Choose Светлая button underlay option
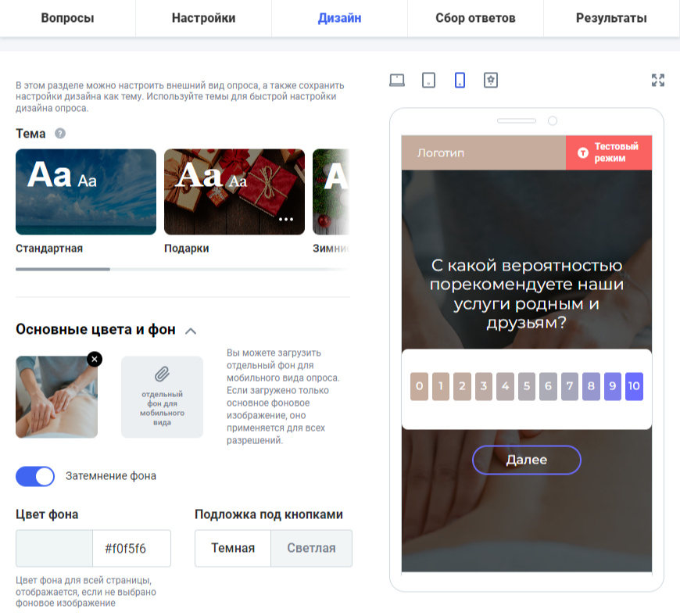 311,548
